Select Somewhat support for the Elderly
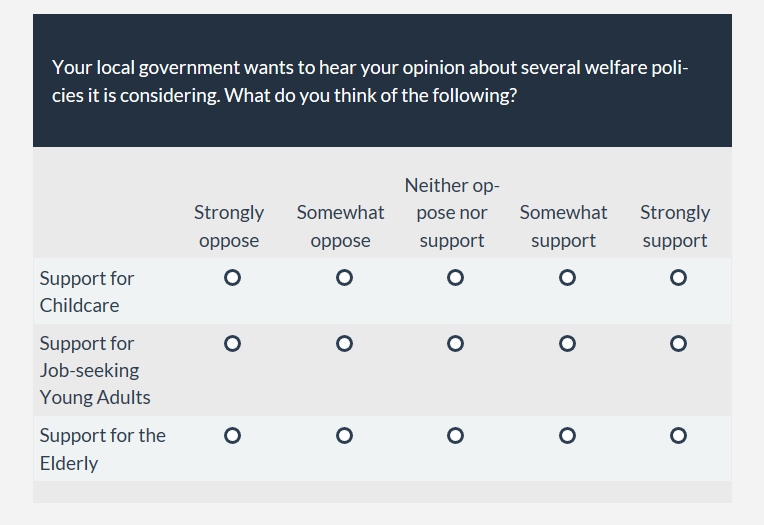The width and height of the screenshot is (764, 525). 567,436
